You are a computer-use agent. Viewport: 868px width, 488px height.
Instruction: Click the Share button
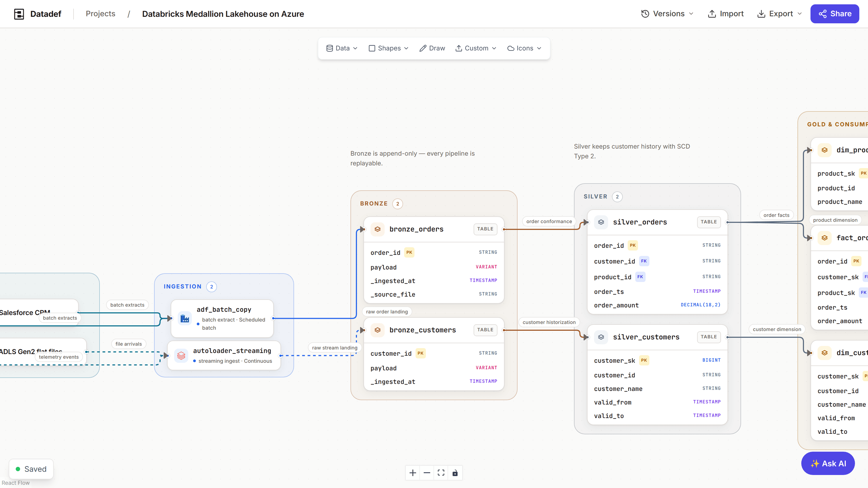tap(834, 14)
